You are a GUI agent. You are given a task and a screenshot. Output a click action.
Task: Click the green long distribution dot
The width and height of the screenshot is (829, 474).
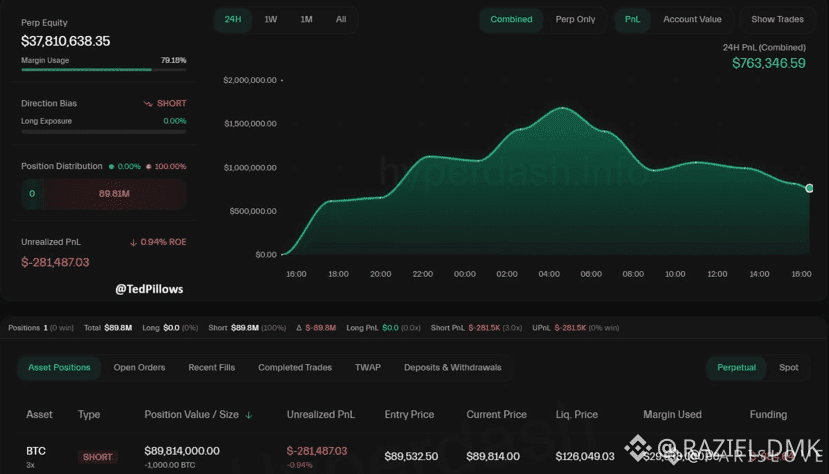pos(111,166)
